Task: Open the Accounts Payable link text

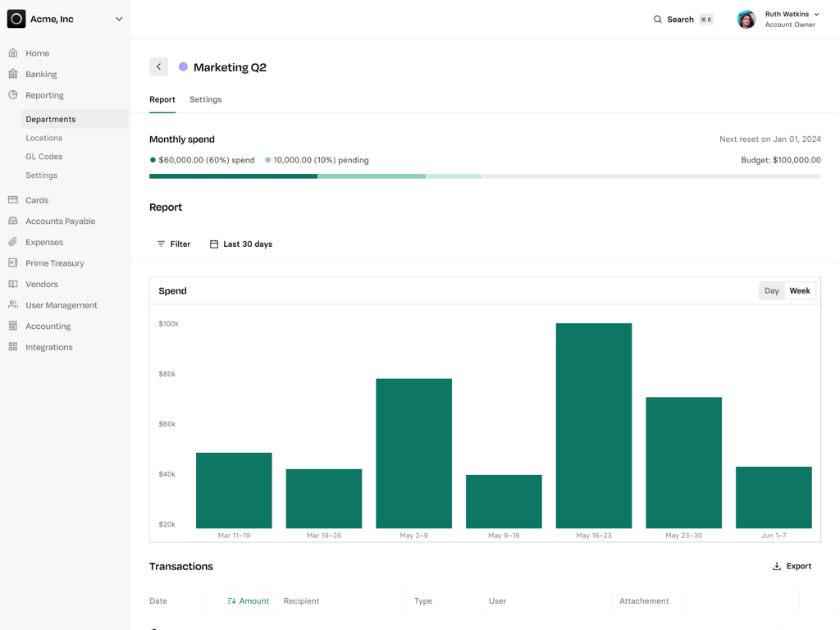Action: 61,221
